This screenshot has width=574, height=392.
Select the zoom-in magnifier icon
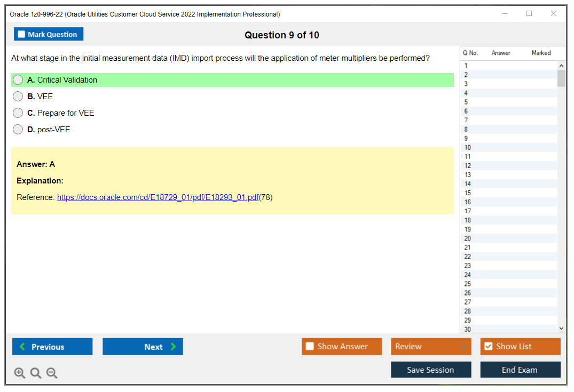point(19,373)
